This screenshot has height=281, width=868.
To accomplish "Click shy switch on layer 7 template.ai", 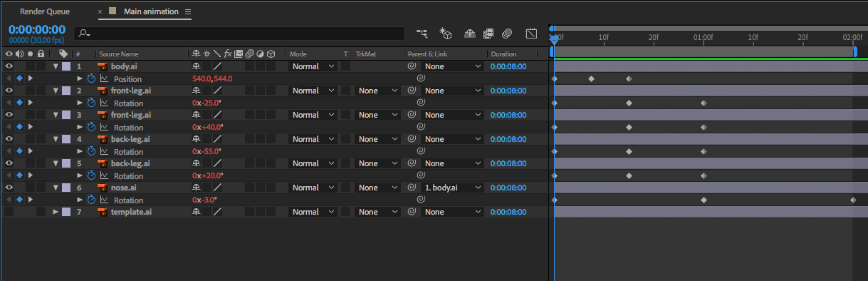I will (196, 212).
